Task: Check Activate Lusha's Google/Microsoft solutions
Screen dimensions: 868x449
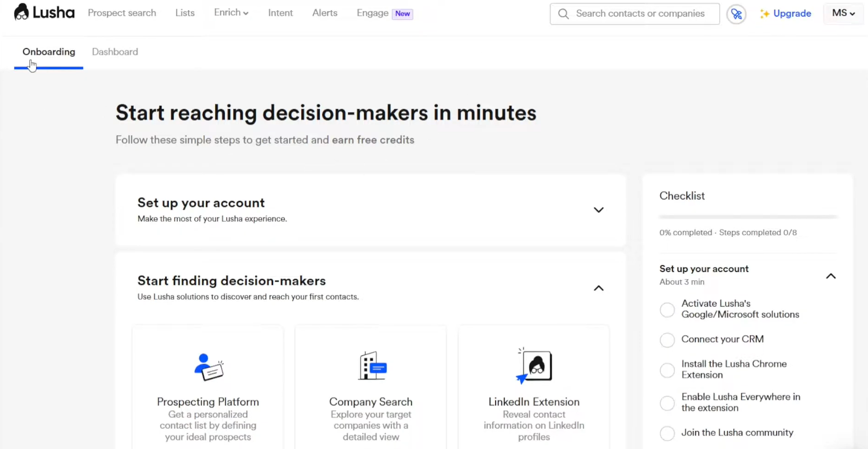Action: click(667, 310)
